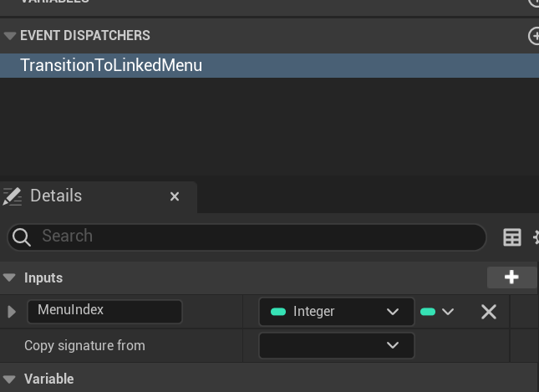
Task: Add a new input parameter
Action: pyautogui.click(x=511, y=277)
